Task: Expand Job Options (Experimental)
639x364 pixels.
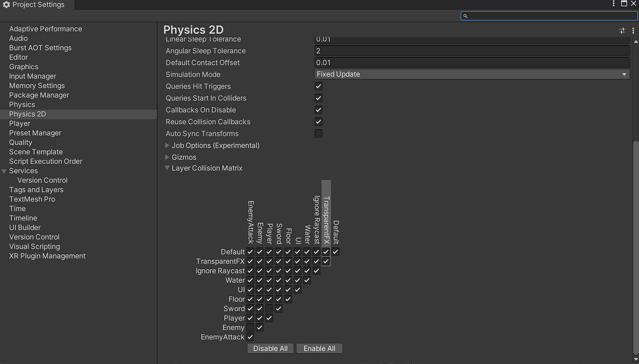Action: point(167,145)
